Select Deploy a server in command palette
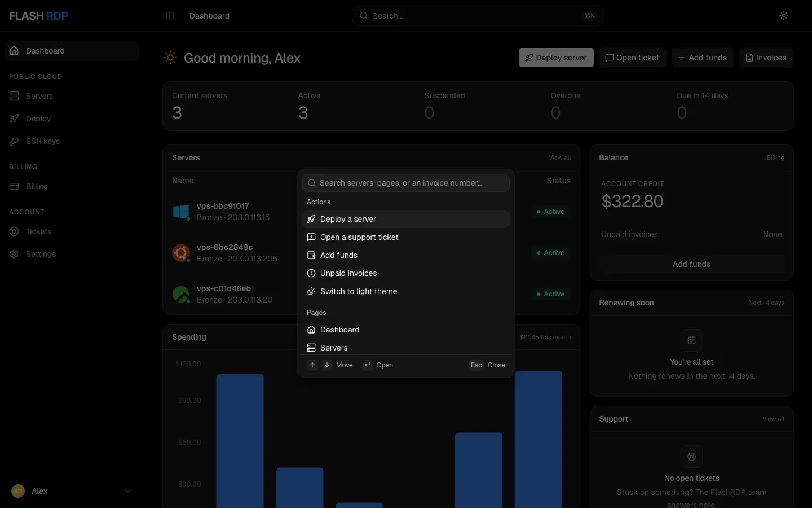Image resolution: width=812 pixels, height=508 pixels. pos(406,219)
